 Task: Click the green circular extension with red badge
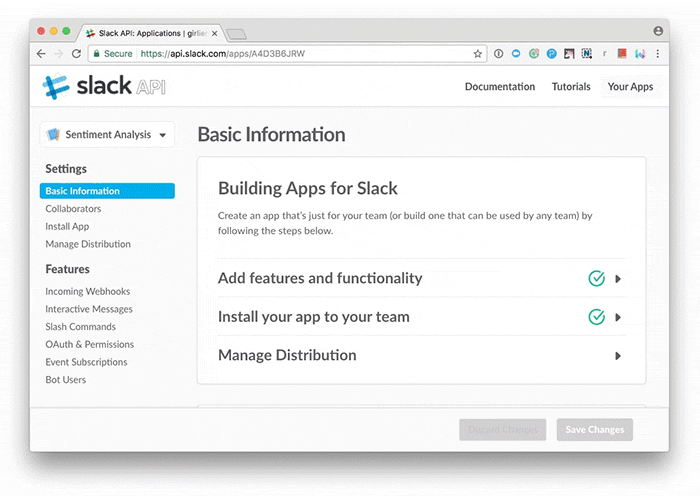534,54
